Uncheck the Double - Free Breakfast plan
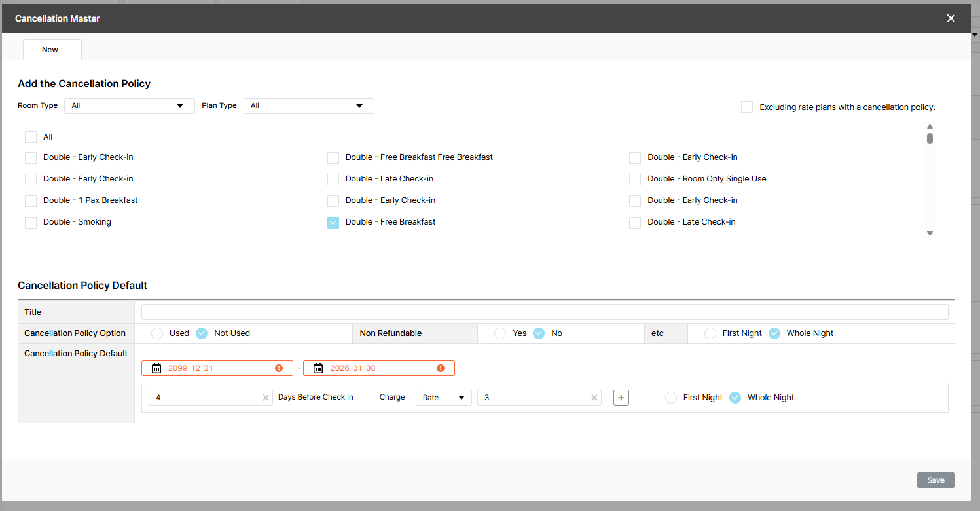 point(333,223)
